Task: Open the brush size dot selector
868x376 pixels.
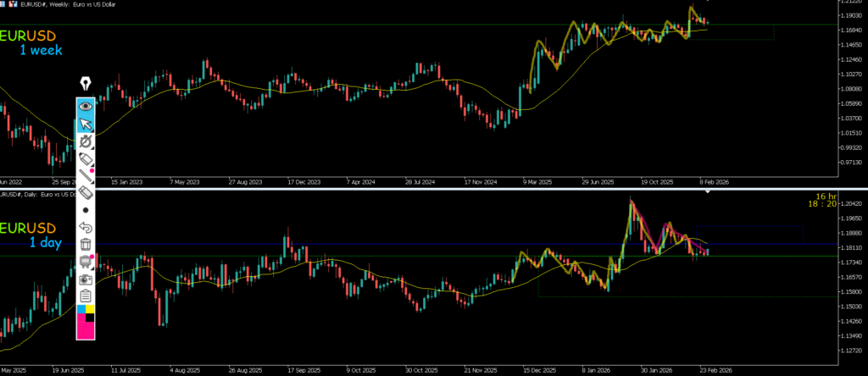Action: coord(86,210)
